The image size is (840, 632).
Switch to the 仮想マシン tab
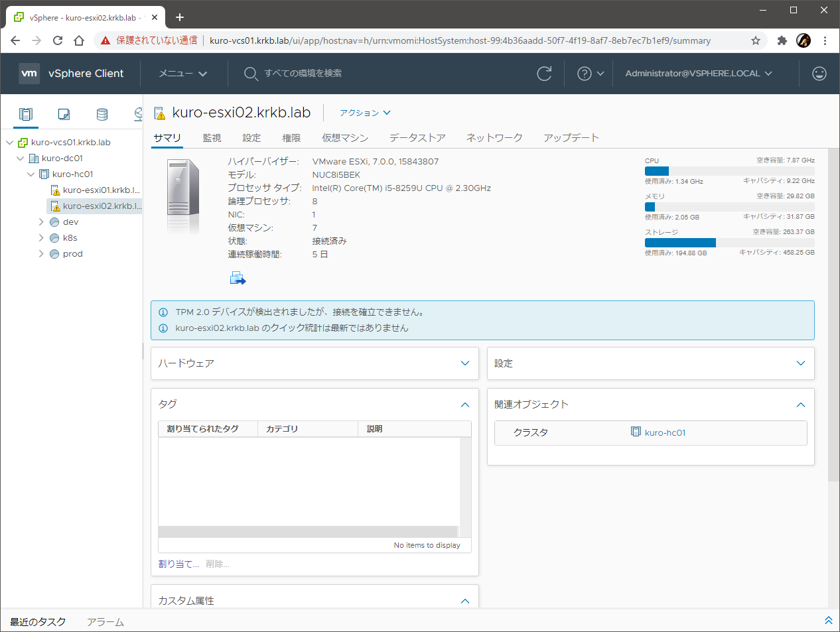[345, 137]
